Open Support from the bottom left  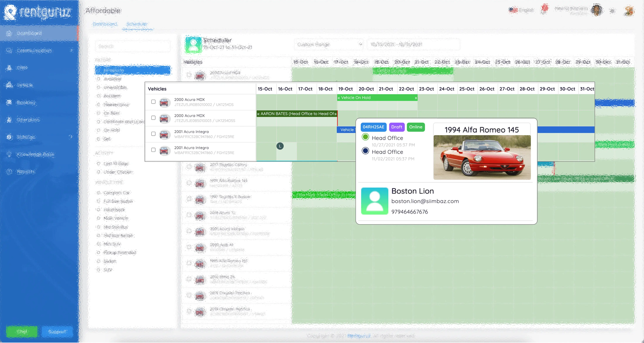click(x=57, y=331)
